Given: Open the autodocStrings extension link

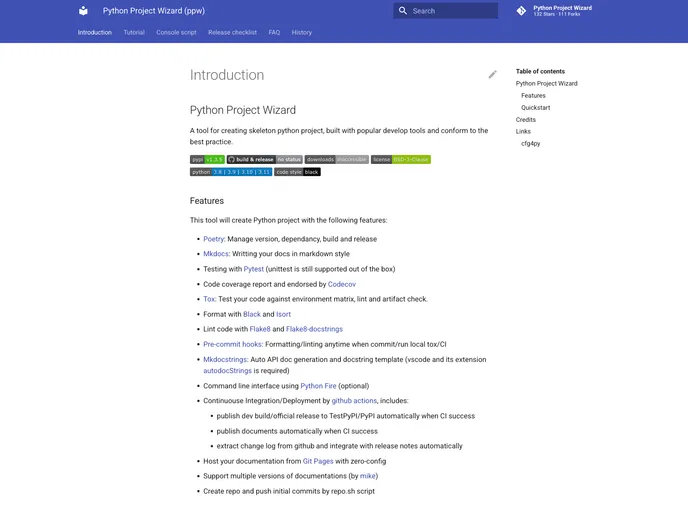Looking at the screenshot, I should [x=227, y=371].
